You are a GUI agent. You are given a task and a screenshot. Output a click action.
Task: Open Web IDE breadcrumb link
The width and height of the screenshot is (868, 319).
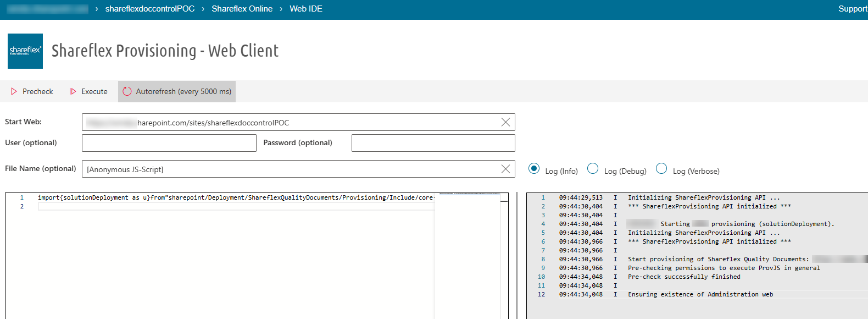[306, 9]
